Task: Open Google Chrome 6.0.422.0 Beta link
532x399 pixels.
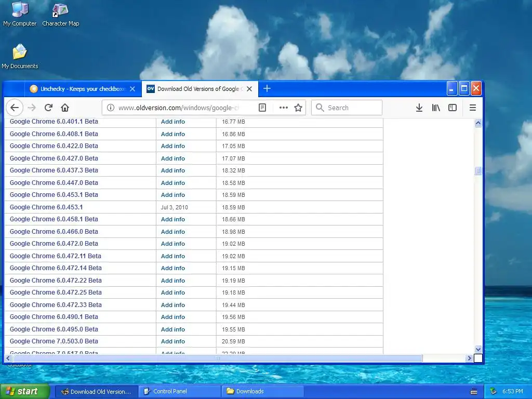Action: click(54, 146)
